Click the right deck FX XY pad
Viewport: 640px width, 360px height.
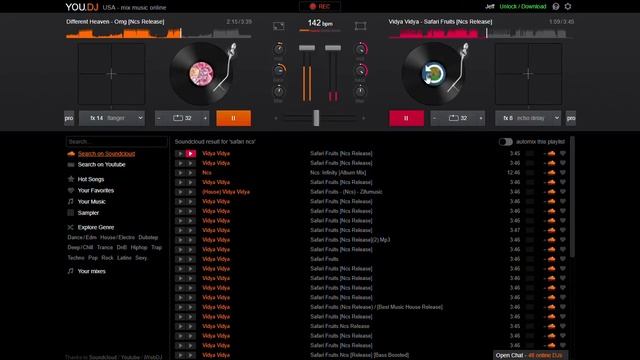pyautogui.click(x=528, y=74)
